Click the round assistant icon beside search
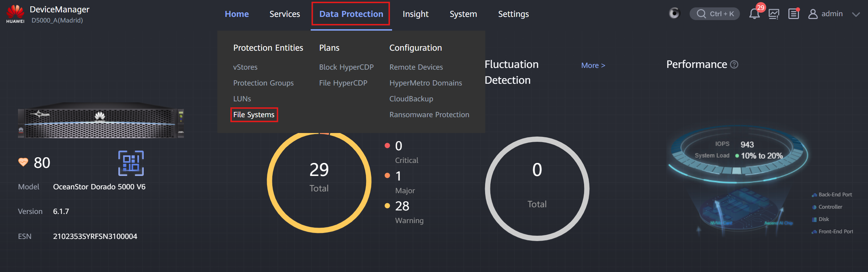 click(x=674, y=13)
